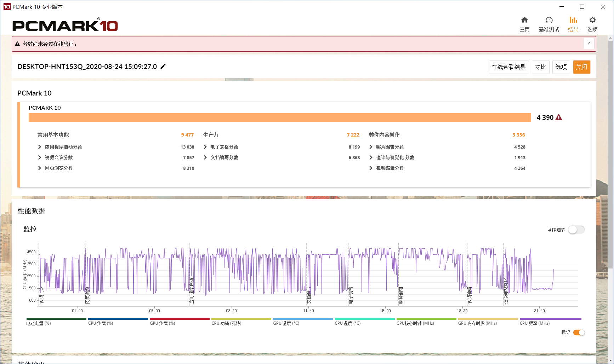The height and width of the screenshot is (364, 614).
Task: Expand 视频编辑分数 row
Action: point(371,168)
